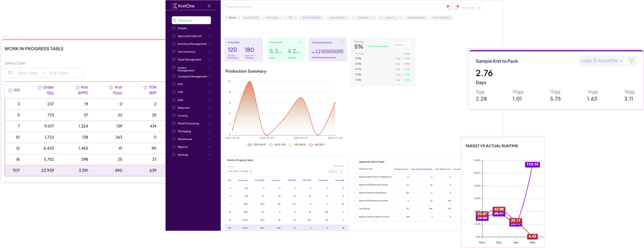Click the notification bell icon
The height and width of the screenshot is (248, 644).
pos(456,8)
